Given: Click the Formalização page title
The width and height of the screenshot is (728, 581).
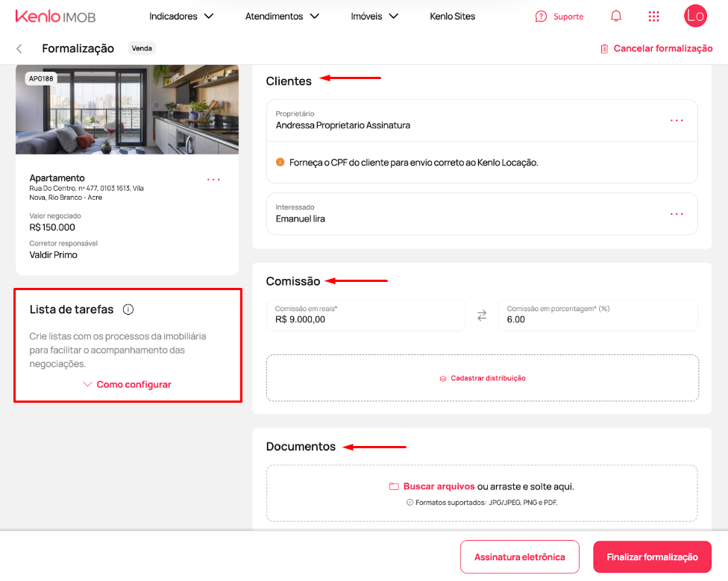Looking at the screenshot, I should tap(78, 48).
